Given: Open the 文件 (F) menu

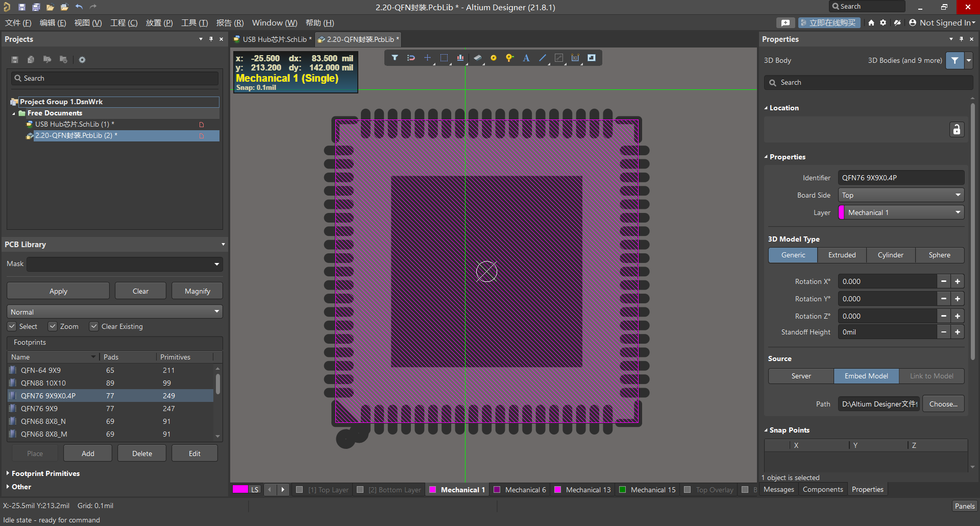Looking at the screenshot, I should (18, 23).
